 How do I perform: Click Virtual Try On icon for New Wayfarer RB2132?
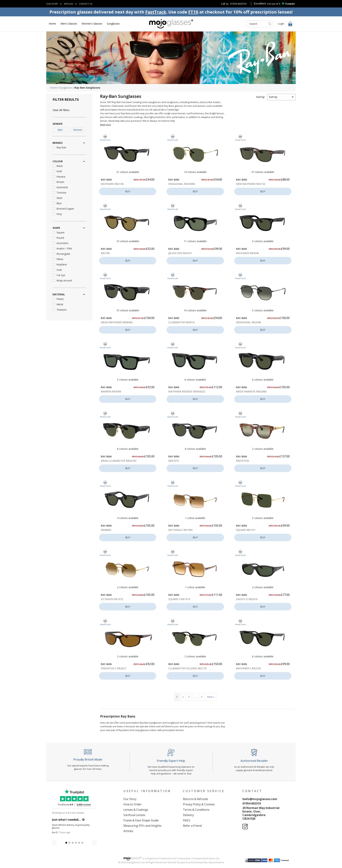coord(240,138)
